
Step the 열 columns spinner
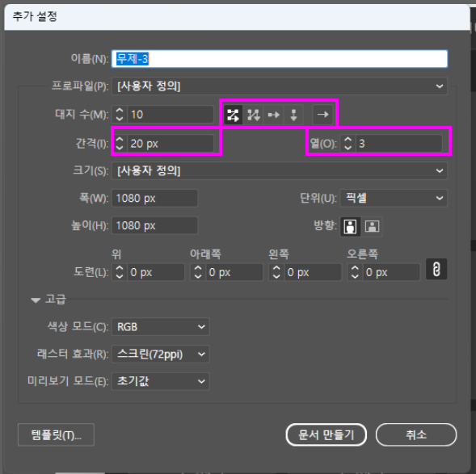point(348,144)
